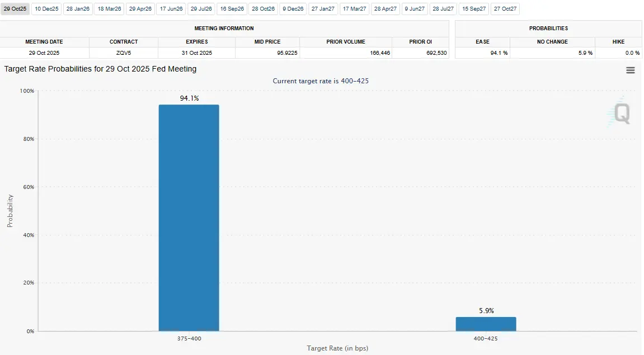Image resolution: width=644 pixels, height=355 pixels.
Task: Switch to the 29 Apr26 tab
Action: [140, 8]
